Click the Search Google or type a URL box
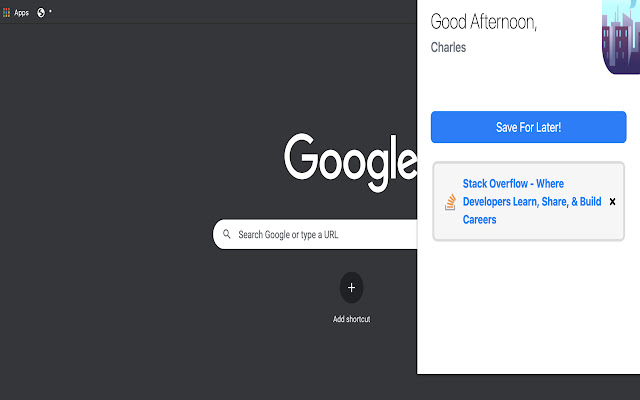 tap(315, 234)
